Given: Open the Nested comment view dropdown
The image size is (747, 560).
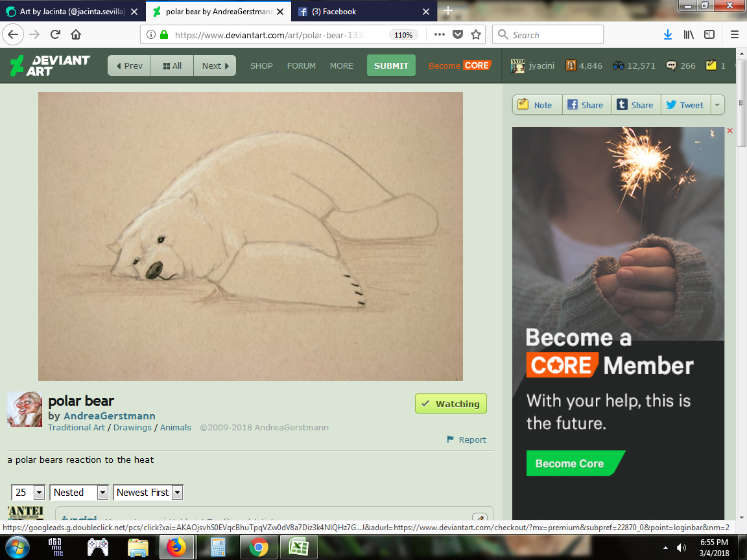Looking at the screenshot, I should coord(78,493).
